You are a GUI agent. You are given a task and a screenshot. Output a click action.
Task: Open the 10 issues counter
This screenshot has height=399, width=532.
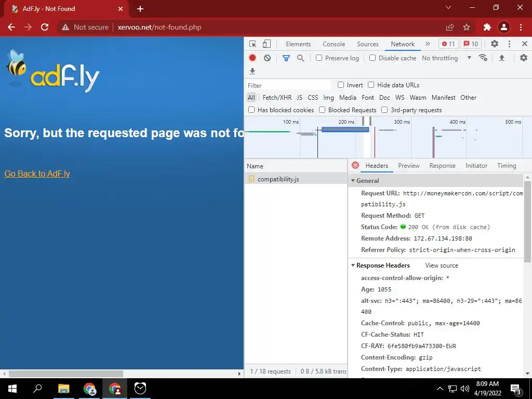[x=471, y=44]
